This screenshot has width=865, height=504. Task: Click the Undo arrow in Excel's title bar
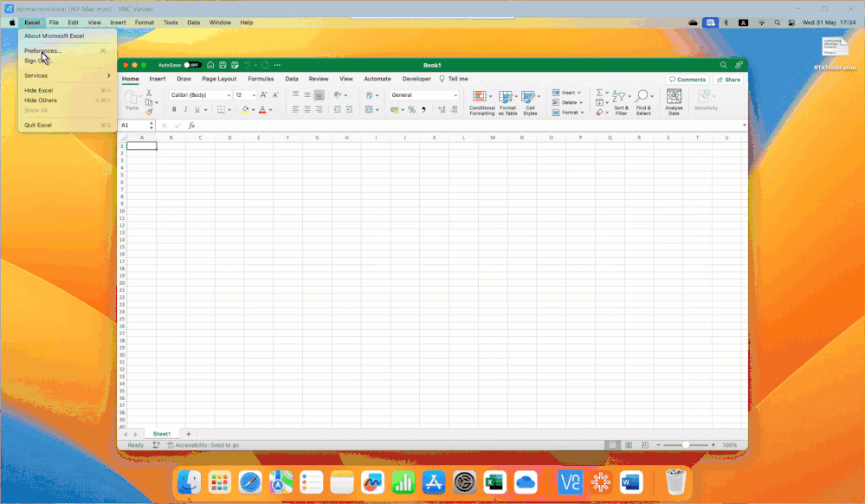click(x=247, y=65)
